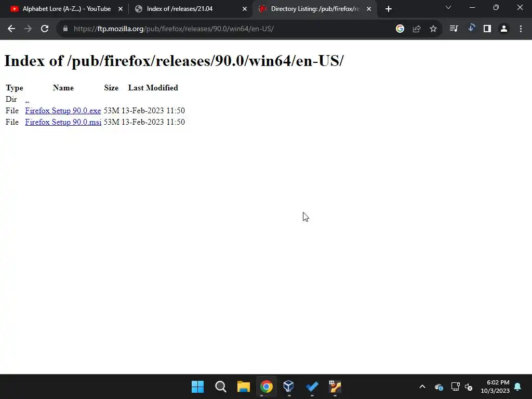Screen dimensions: 532x399
Task: Click the Google icon in address bar
Action: pyautogui.click(x=400, y=29)
